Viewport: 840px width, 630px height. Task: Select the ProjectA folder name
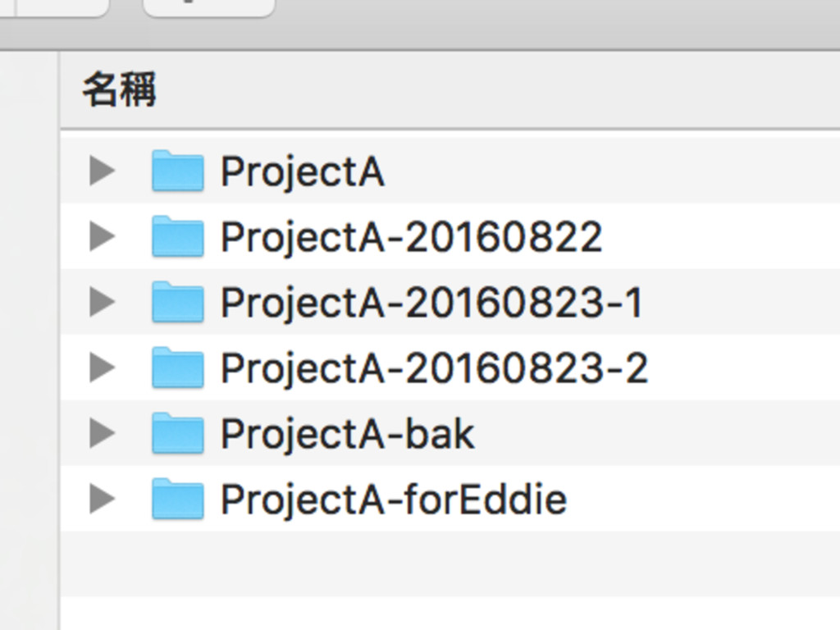pos(302,172)
